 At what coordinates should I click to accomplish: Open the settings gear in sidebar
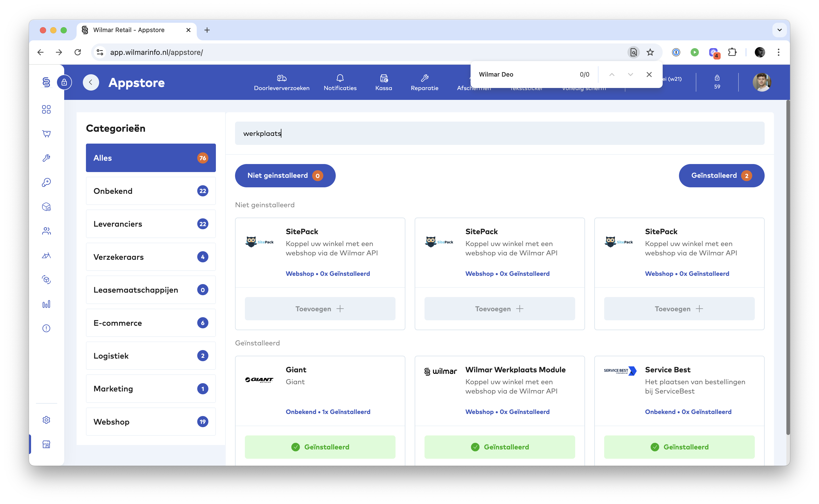46,420
